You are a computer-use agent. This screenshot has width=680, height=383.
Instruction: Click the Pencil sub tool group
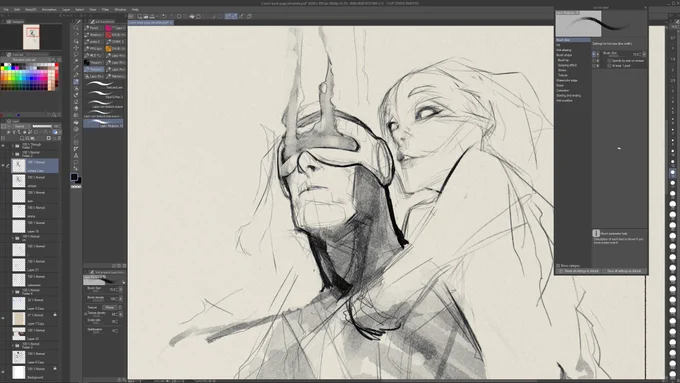tap(93, 28)
